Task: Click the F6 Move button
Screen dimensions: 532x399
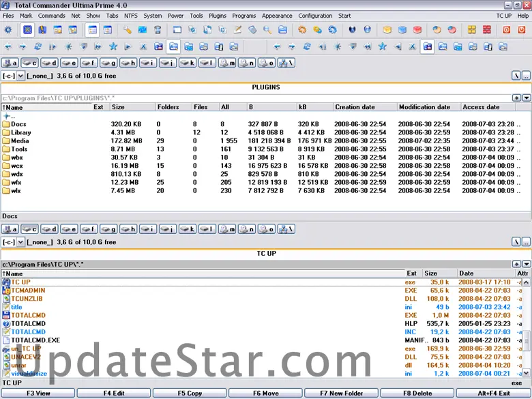Action: pyautogui.click(x=266, y=394)
